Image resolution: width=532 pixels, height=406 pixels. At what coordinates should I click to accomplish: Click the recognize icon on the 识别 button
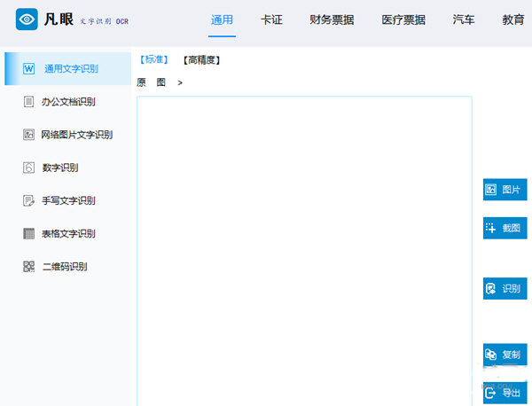coord(490,288)
